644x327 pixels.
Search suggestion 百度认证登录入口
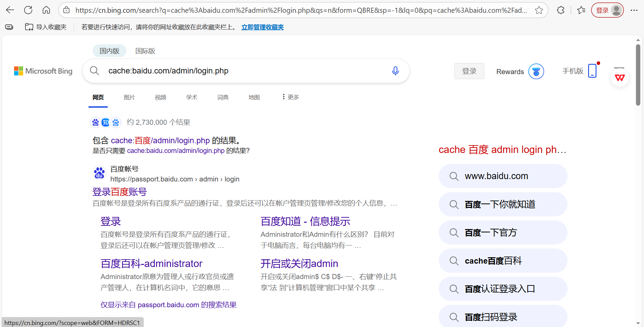pos(503,289)
